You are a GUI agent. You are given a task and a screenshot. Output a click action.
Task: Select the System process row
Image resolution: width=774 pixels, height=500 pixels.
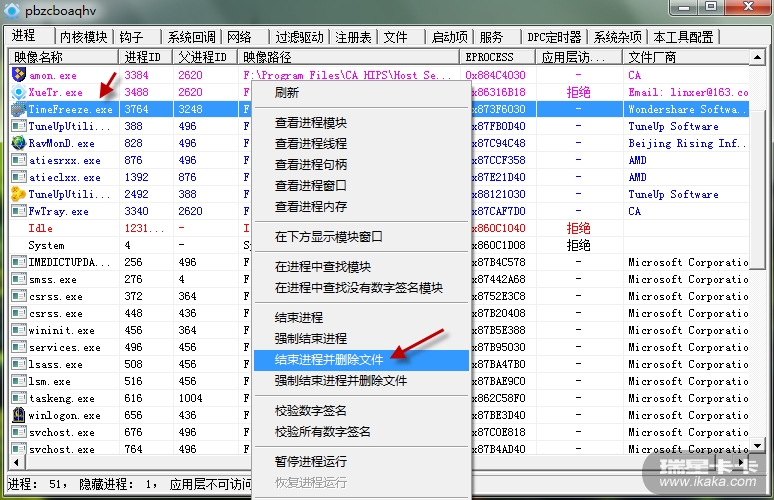tap(379, 245)
